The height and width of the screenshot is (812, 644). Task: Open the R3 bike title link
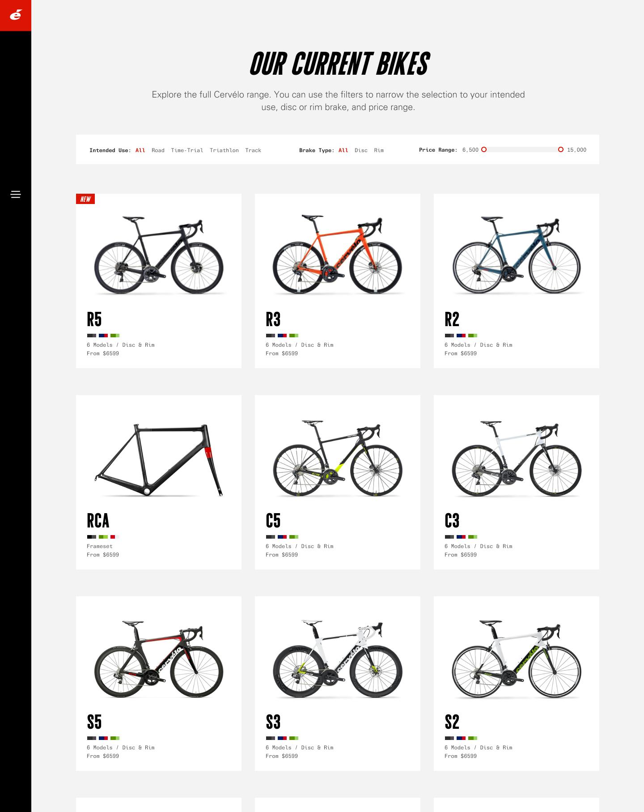[273, 319]
